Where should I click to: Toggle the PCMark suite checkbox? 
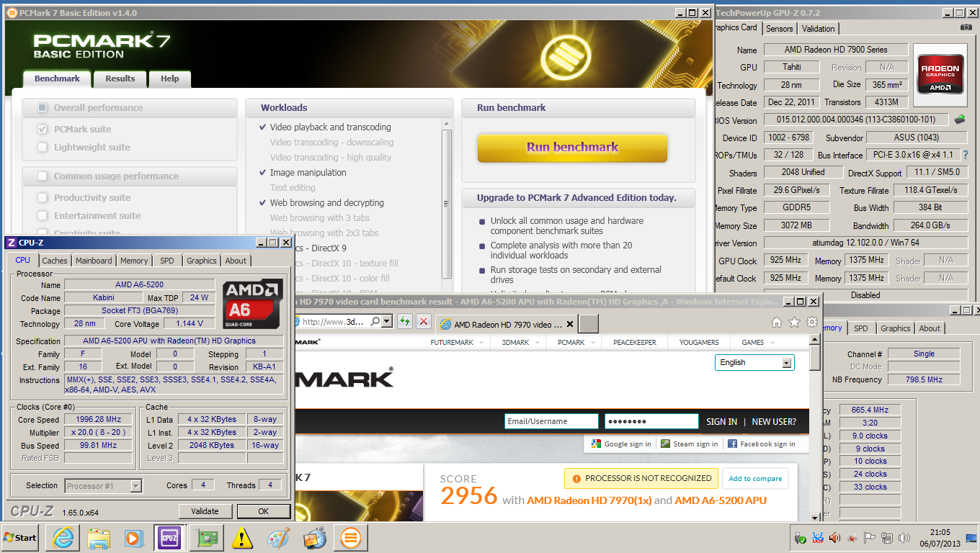42,129
